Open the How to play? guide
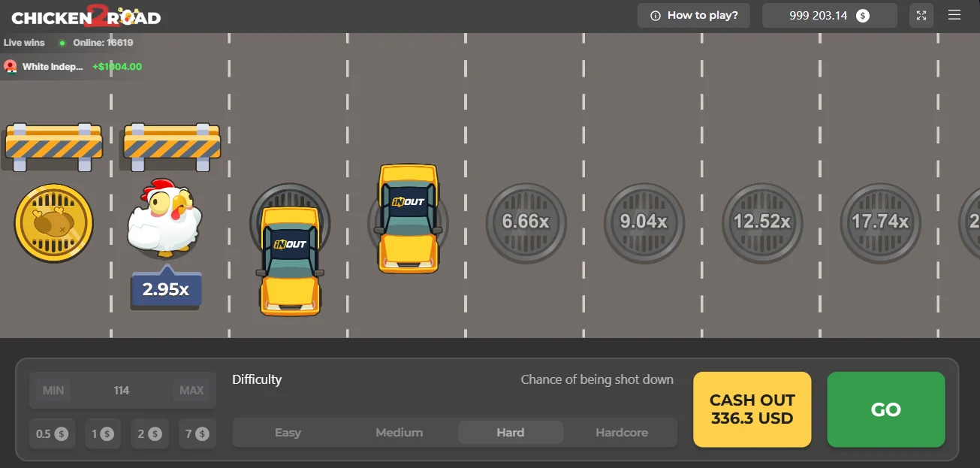The width and height of the screenshot is (980, 468). coord(694,15)
